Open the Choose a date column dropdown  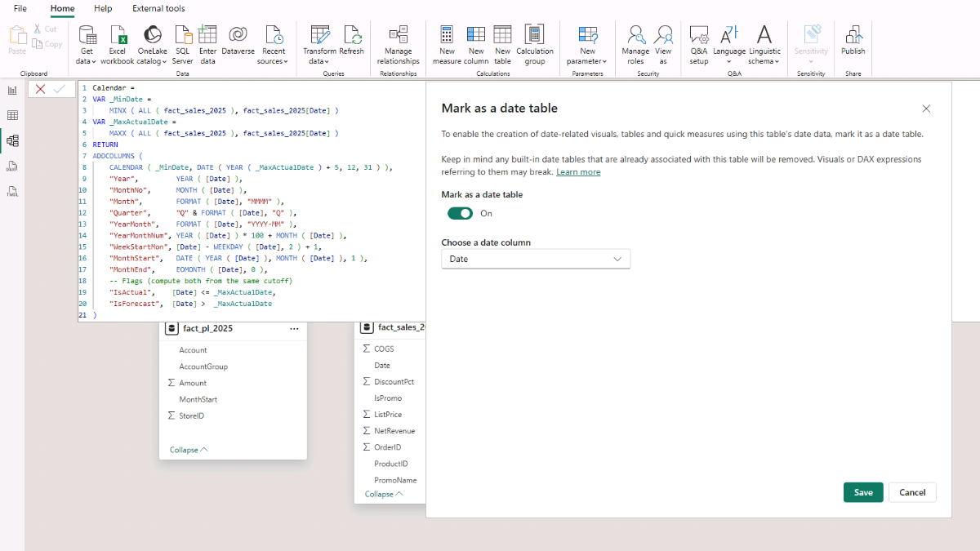pos(536,259)
